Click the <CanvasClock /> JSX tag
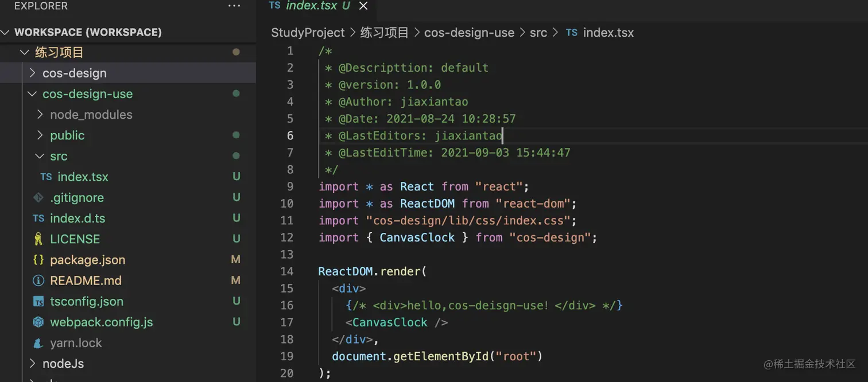The height and width of the screenshot is (382, 868). (x=397, y=322)
